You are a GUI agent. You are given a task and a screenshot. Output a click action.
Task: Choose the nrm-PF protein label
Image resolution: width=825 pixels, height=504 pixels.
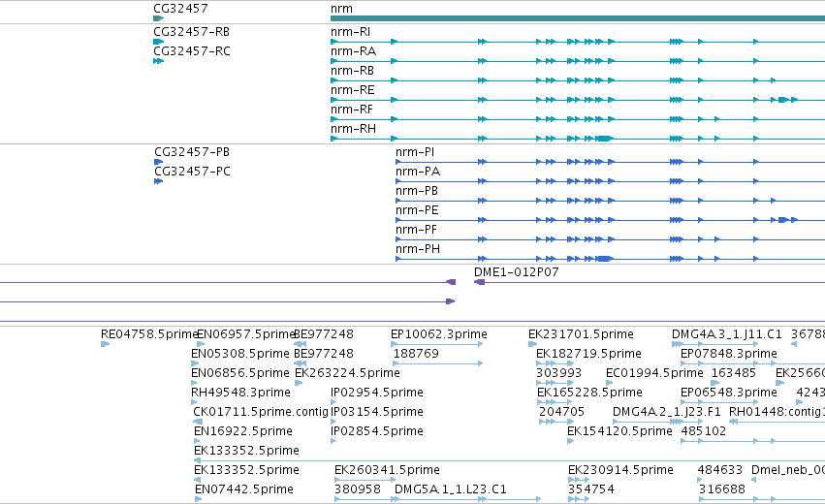coord(416,230)
